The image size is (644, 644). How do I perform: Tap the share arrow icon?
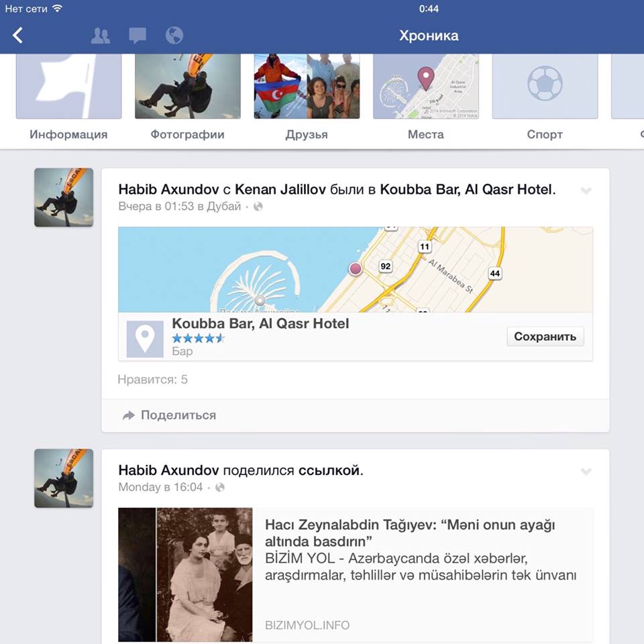(129, 416)
